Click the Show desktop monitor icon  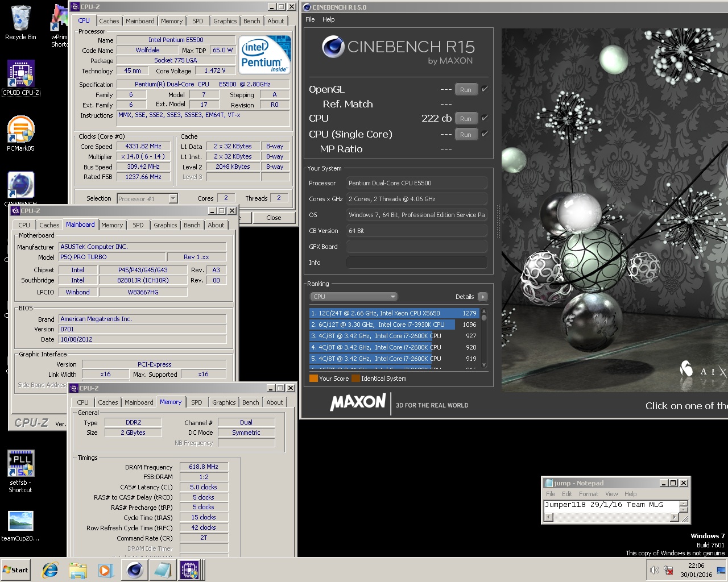721,570
